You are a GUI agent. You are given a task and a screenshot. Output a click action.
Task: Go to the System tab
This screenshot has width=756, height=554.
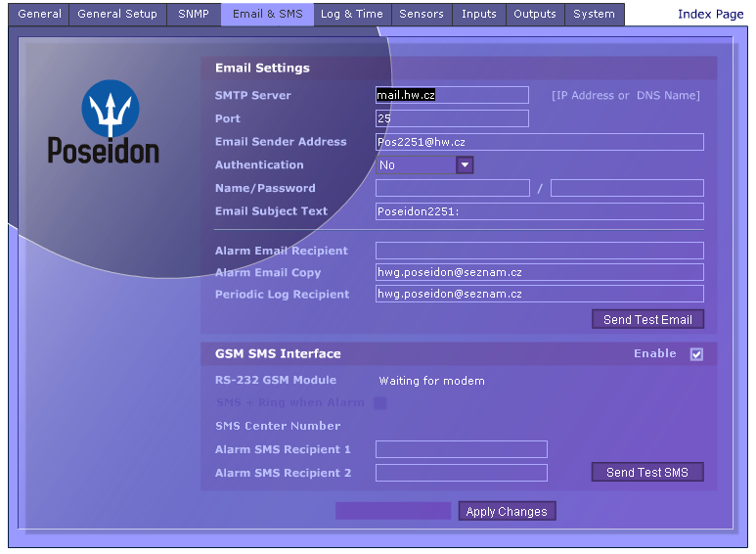point(594,14)
